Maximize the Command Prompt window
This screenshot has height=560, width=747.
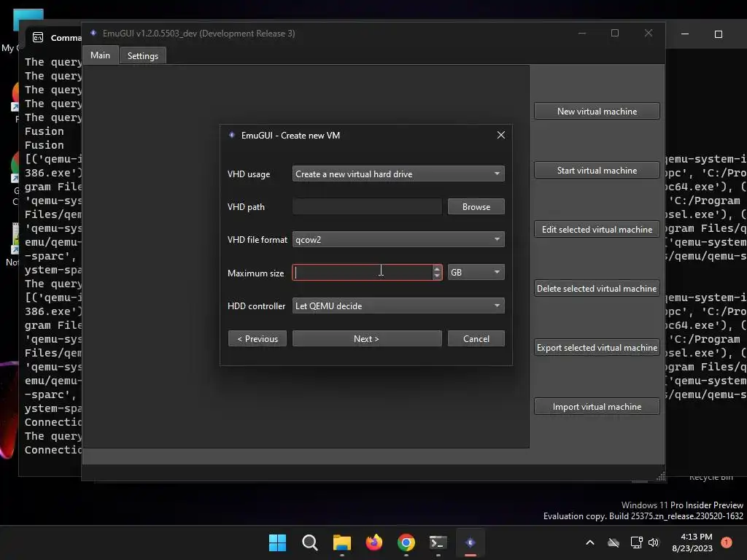coord(719,34)
